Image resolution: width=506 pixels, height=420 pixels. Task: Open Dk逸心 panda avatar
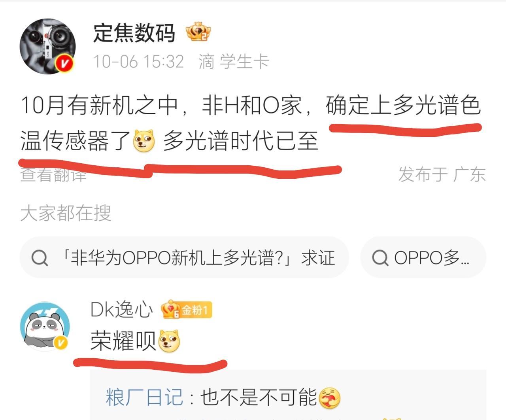point(45,326)
